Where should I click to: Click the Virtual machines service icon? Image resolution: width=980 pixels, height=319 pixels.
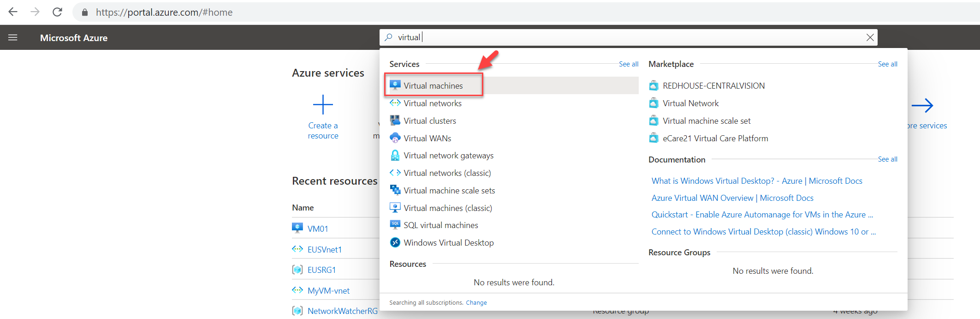coord(395,85)
